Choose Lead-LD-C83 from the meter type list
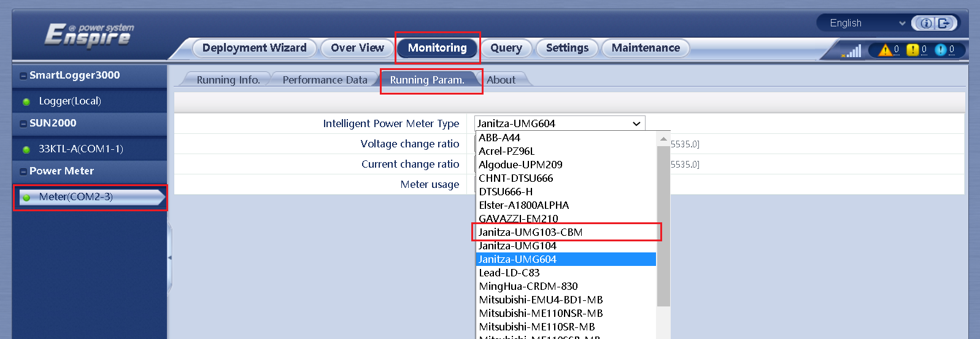This screenshot has width=980, height=339. (566, 273)
